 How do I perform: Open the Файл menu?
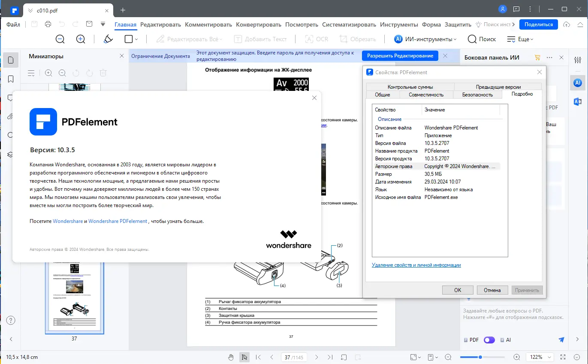(x=13, y=24)
